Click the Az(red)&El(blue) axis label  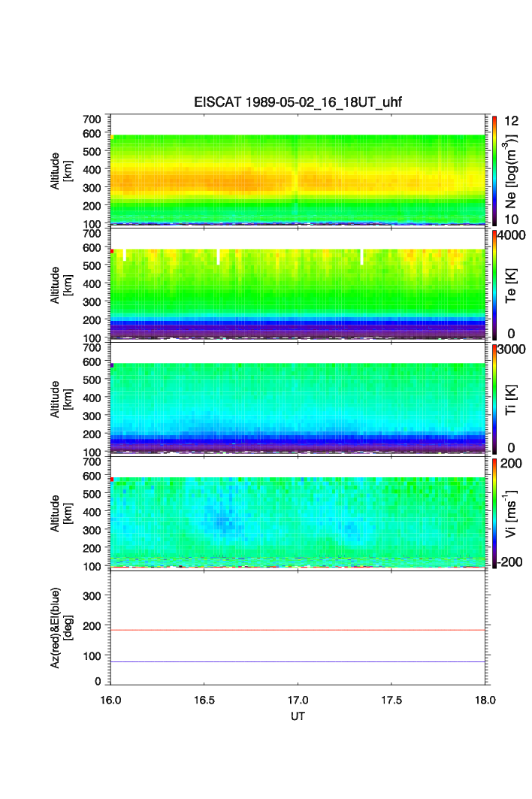click(61, 628)
